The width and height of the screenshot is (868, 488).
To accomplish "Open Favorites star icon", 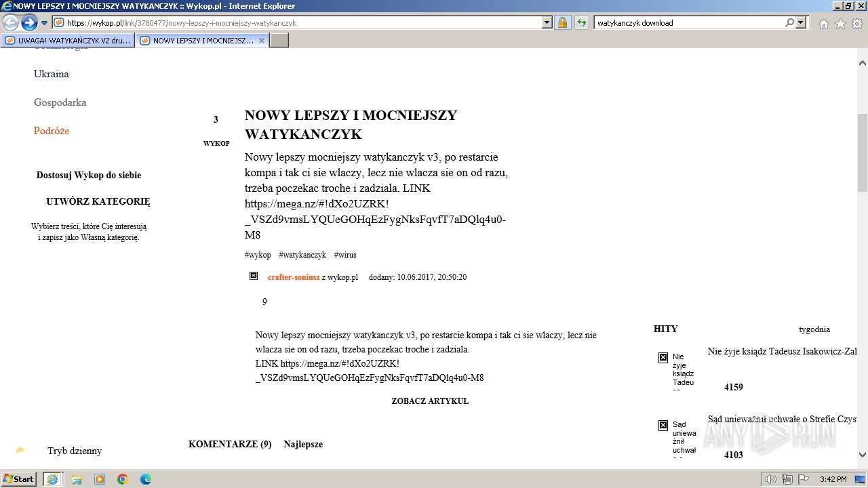I will click(x=840, y=24).
